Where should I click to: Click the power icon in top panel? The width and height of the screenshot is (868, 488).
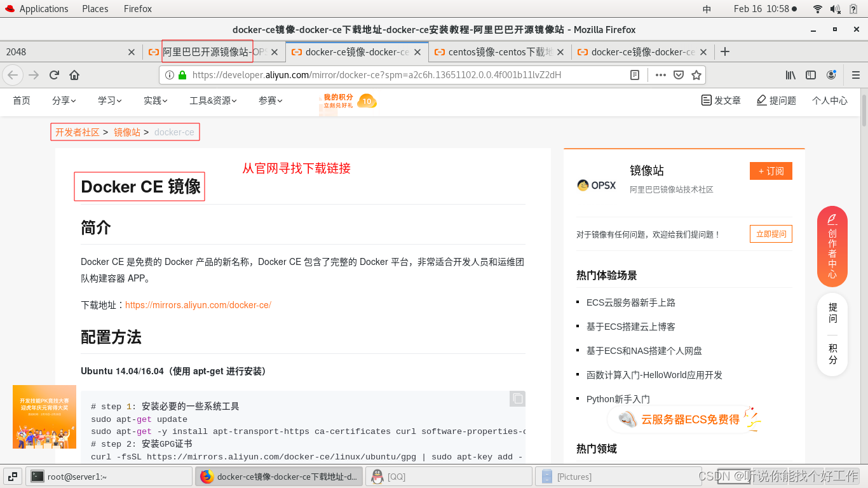[x=853, y=9]
